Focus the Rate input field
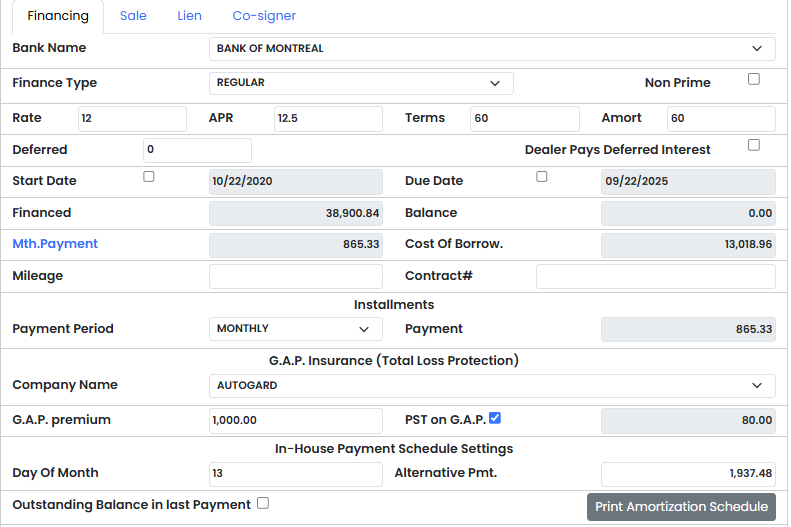 pyautogui.click(x=132, y=119)
